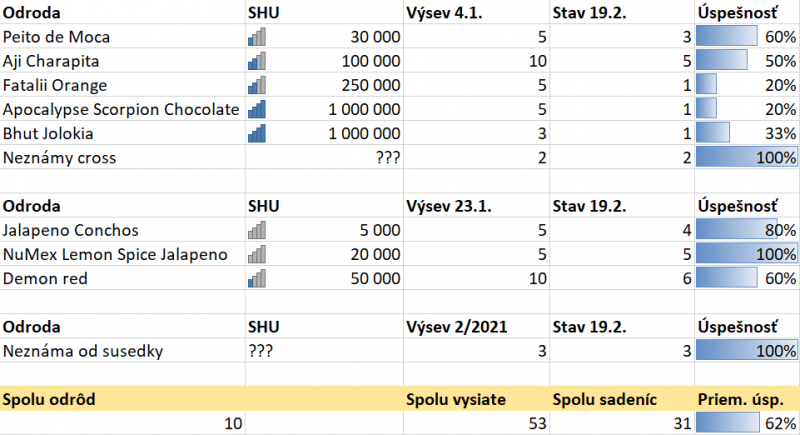Click signal-bars icon next to Aji Charapita

tap(256, 61)
